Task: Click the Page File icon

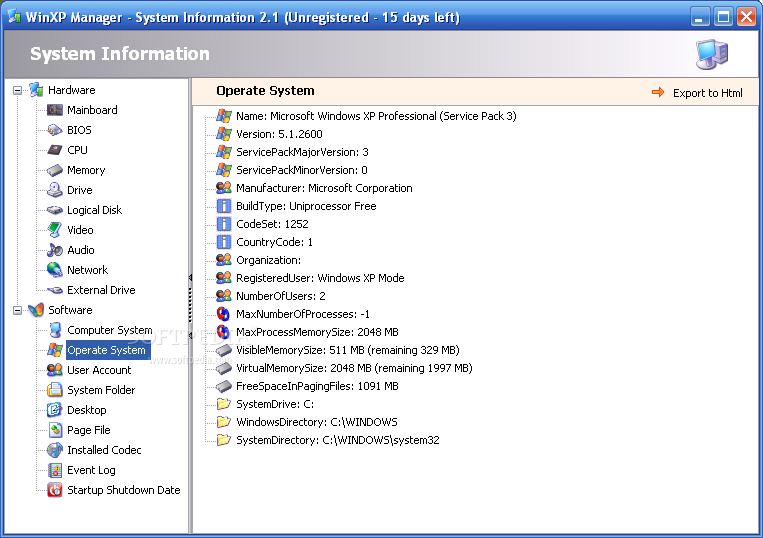Action: pos(55,430)
